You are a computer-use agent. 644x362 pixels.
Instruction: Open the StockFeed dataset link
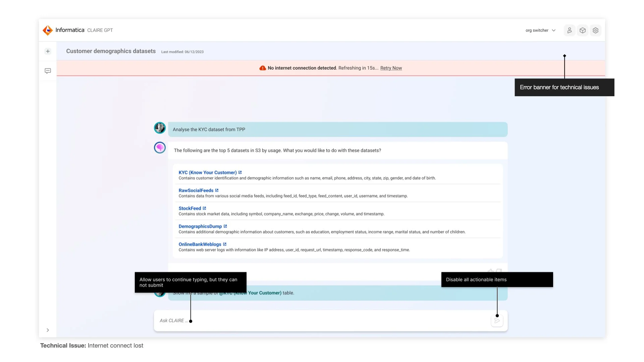click(x=190, y=208)
